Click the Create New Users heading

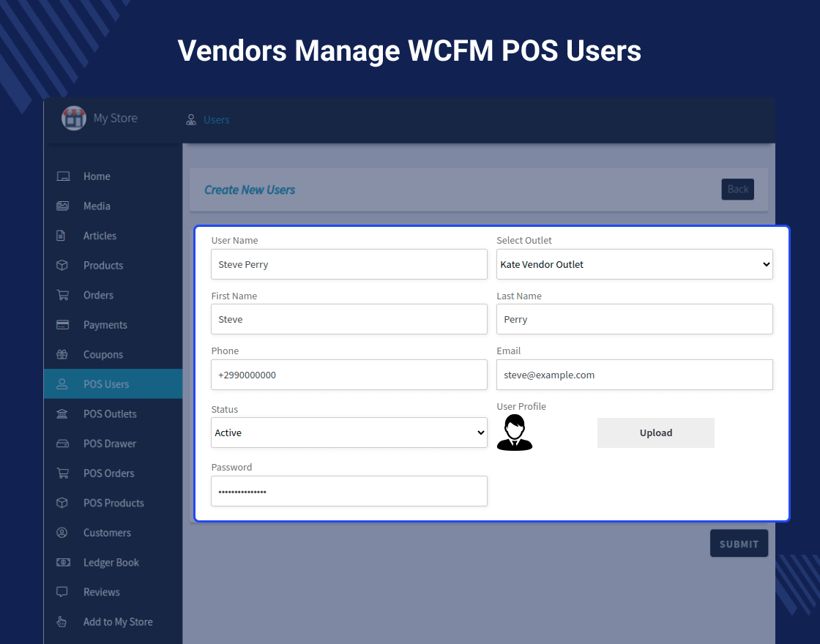250,190
